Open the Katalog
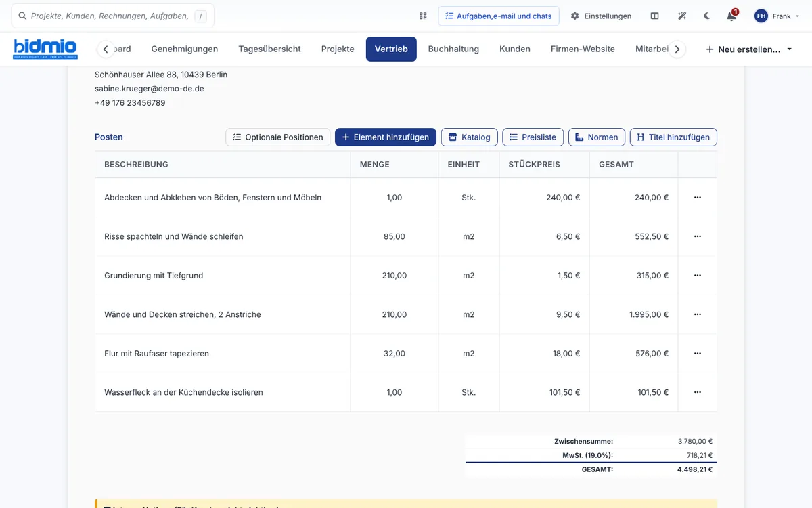 pyautogui.click(x=470, y=137)
